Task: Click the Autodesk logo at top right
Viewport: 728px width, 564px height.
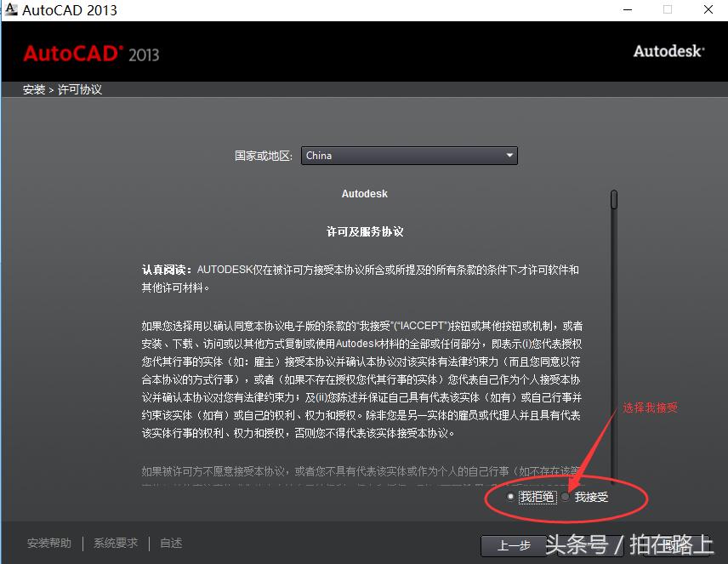Action: (x=668, y=51)
